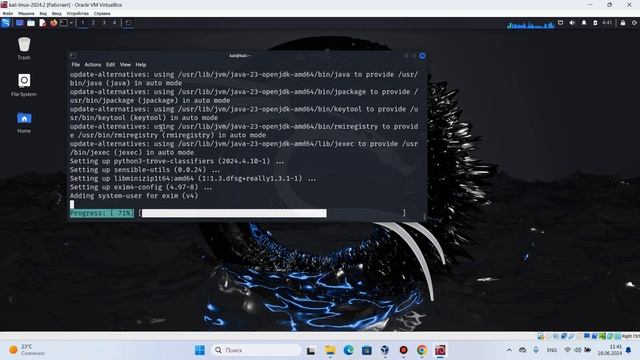Click the 'Setting up exim4-config' line

tap(141, 187)
